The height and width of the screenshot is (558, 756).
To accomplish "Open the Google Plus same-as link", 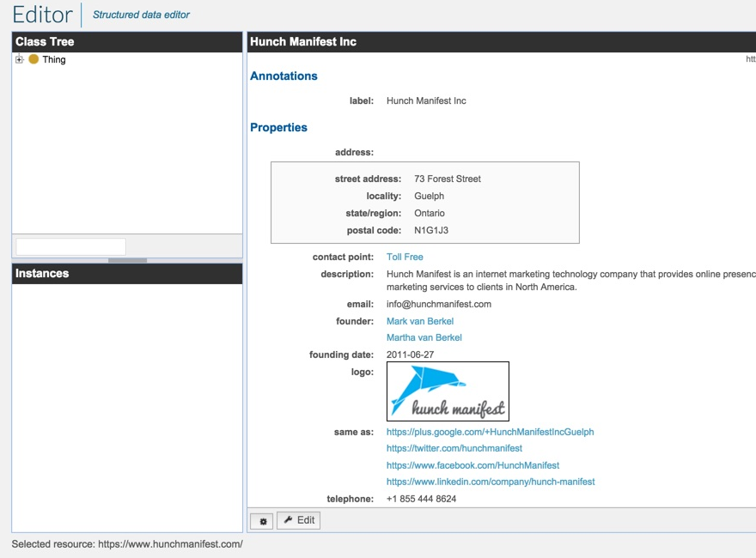I will (x=490, y=432).
